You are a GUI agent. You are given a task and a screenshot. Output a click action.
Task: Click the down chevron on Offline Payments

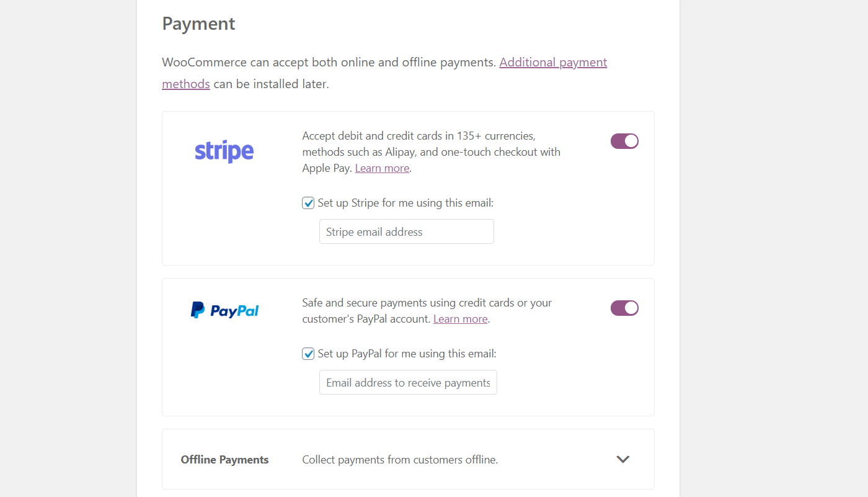click(x=622, y=459)
